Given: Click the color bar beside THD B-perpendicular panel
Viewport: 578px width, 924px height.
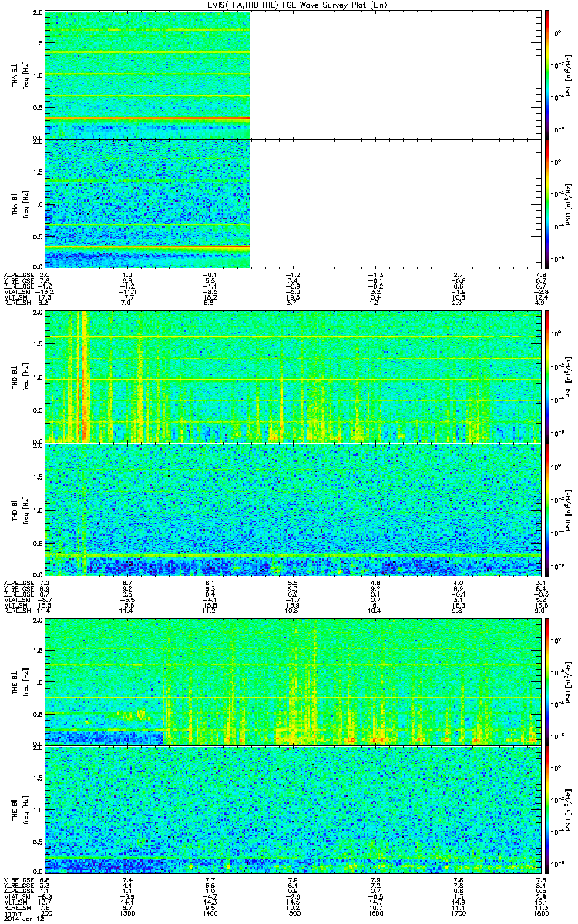Looking at the screenshot, I should point(547,376).
